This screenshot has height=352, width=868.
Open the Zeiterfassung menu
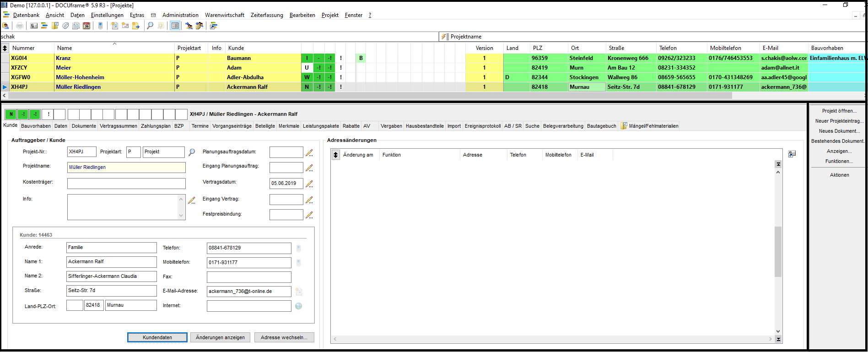[267, 15]
